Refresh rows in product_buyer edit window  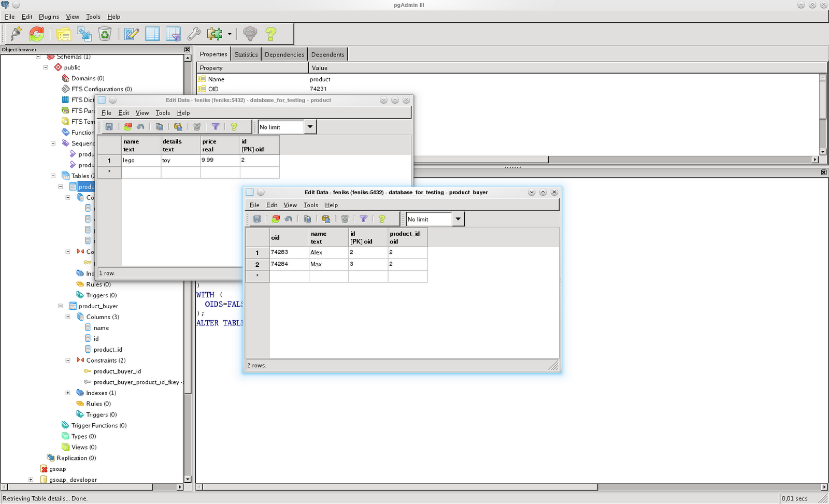[x=276, y=219]
